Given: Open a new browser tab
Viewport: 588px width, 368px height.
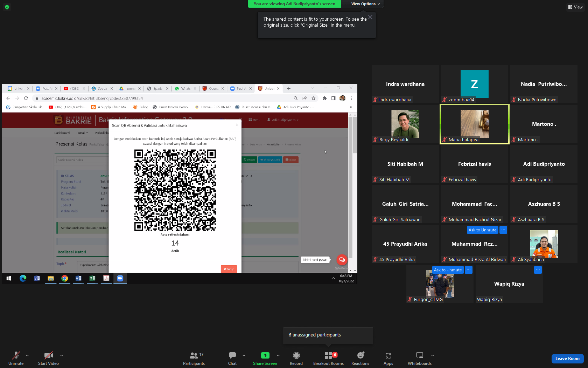Looking at the screenshot, I should click(x=289, y=89).
